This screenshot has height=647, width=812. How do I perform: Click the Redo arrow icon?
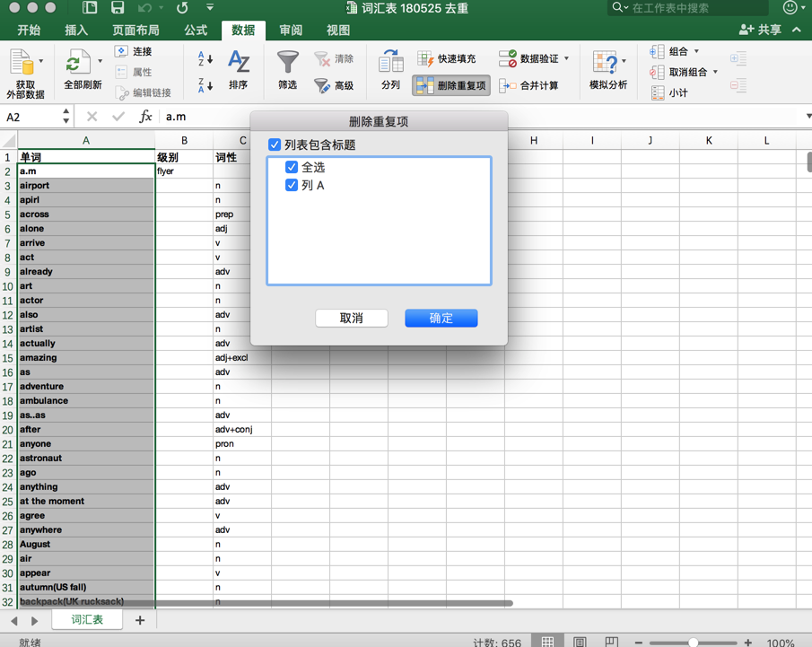(182, 8)
